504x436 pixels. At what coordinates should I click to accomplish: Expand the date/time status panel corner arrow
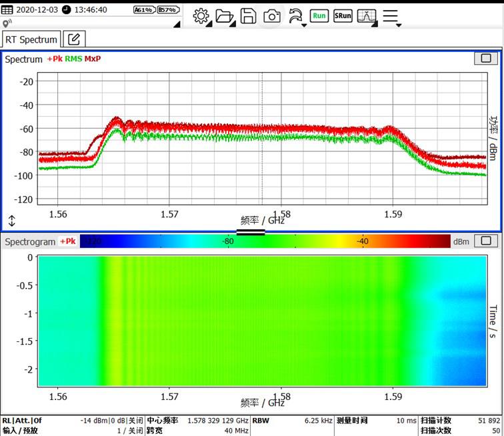176,25
